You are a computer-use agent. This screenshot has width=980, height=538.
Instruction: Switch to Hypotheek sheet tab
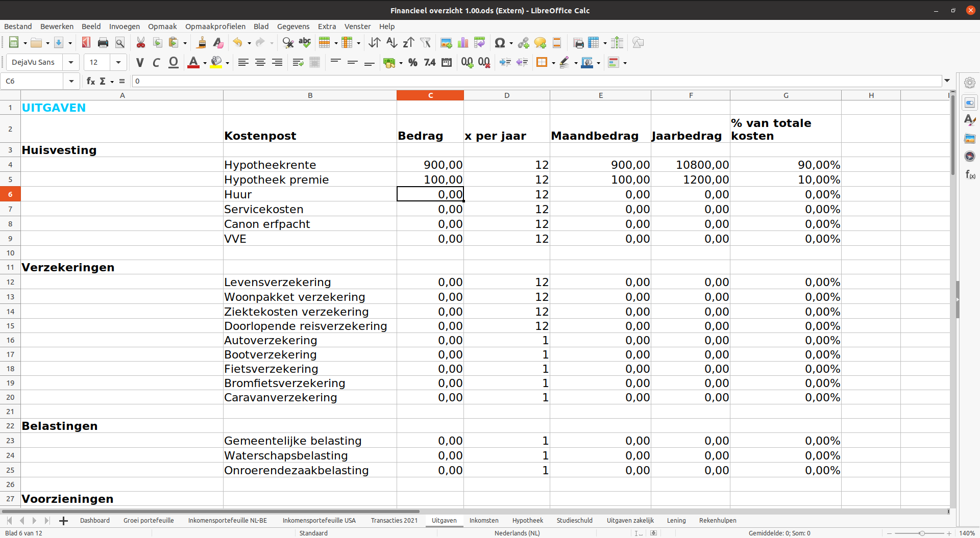point(528,520)
